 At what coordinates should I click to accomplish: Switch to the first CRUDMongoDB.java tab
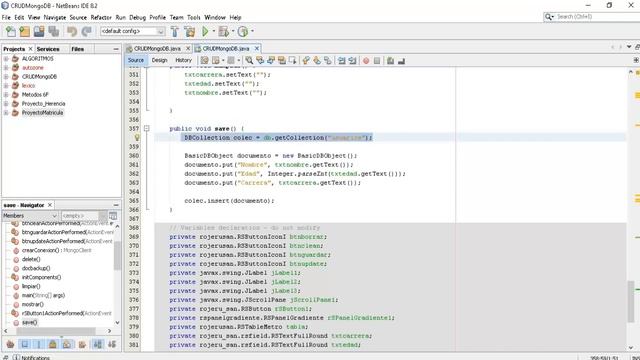pos(157,49)
